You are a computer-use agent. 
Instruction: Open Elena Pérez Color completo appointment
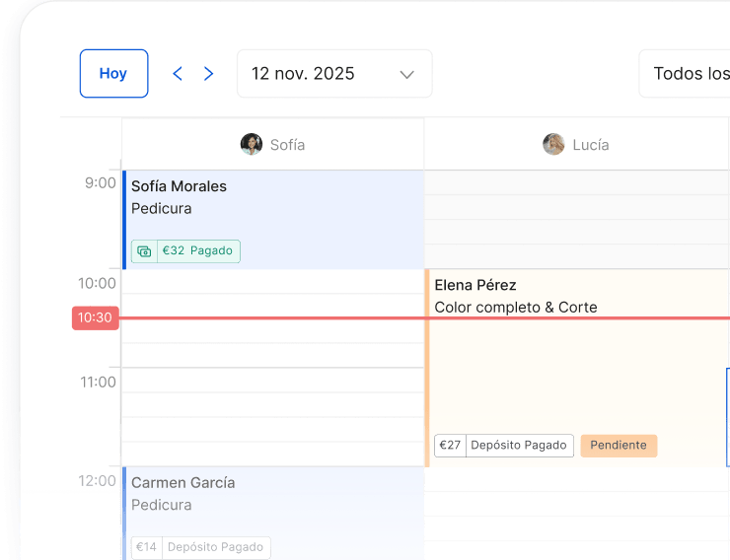coord(577,368)
